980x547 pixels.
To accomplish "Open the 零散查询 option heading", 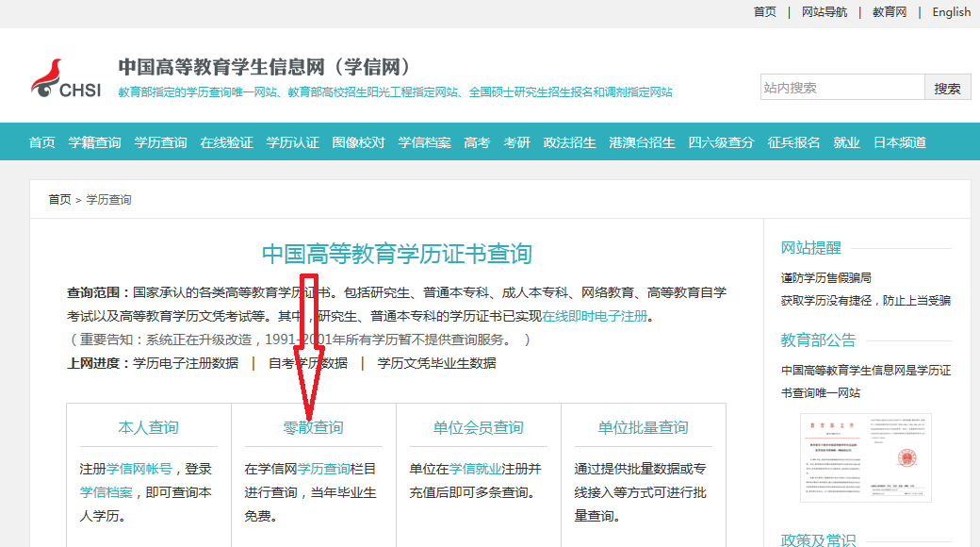I will 313,427.
